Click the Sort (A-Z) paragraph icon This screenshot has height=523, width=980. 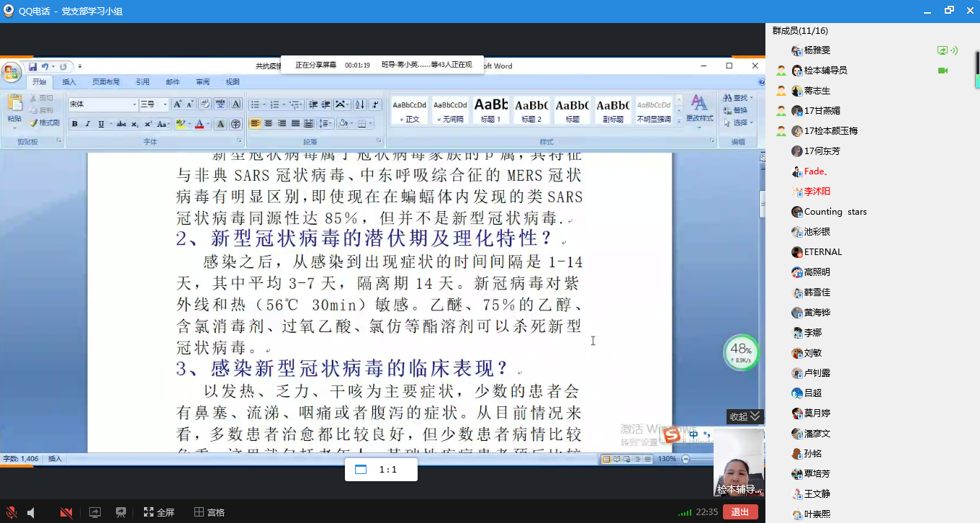[359, 104]
